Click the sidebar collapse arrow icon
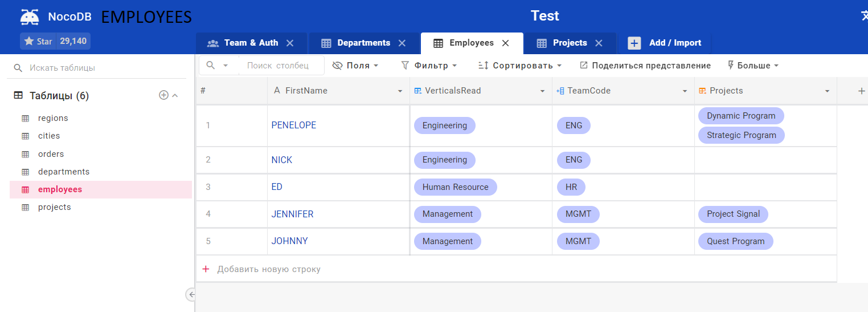Viewport: 868px width, 312px height. [191, 294]
